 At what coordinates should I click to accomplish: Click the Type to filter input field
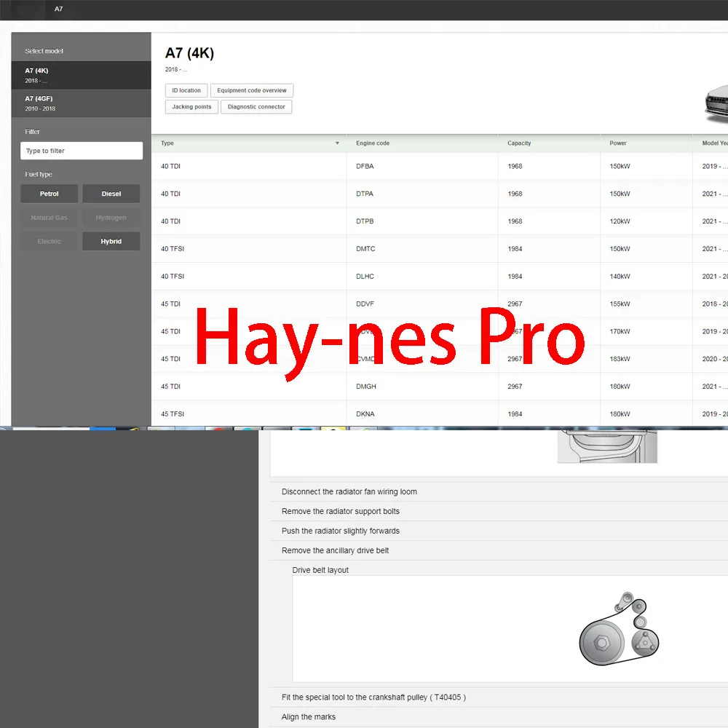click(82, 151)
